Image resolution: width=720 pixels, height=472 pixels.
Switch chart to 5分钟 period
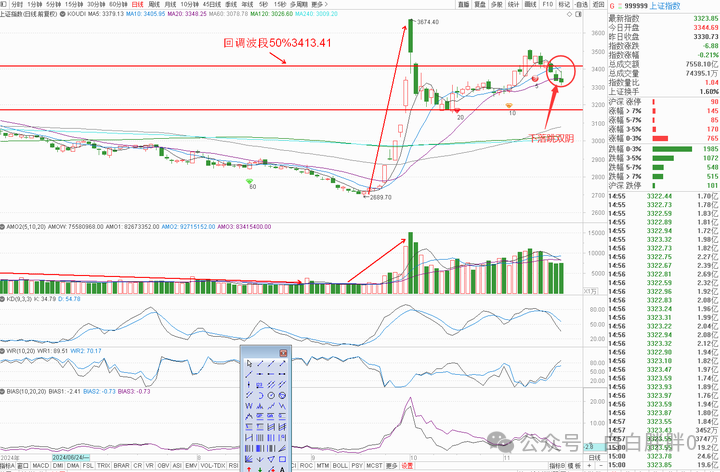54,4
